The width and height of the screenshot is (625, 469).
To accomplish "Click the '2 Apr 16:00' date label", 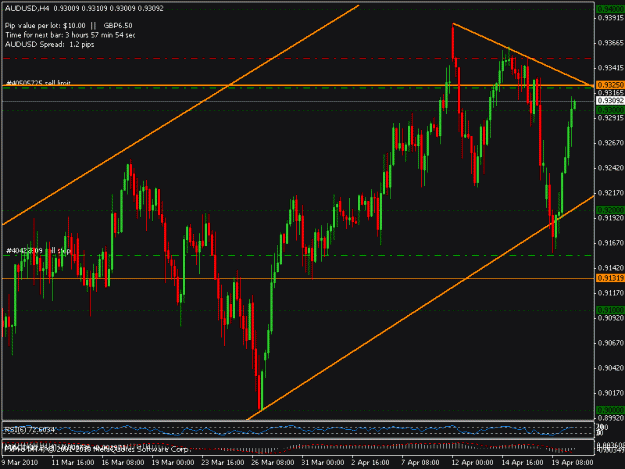I will (370, 463).
